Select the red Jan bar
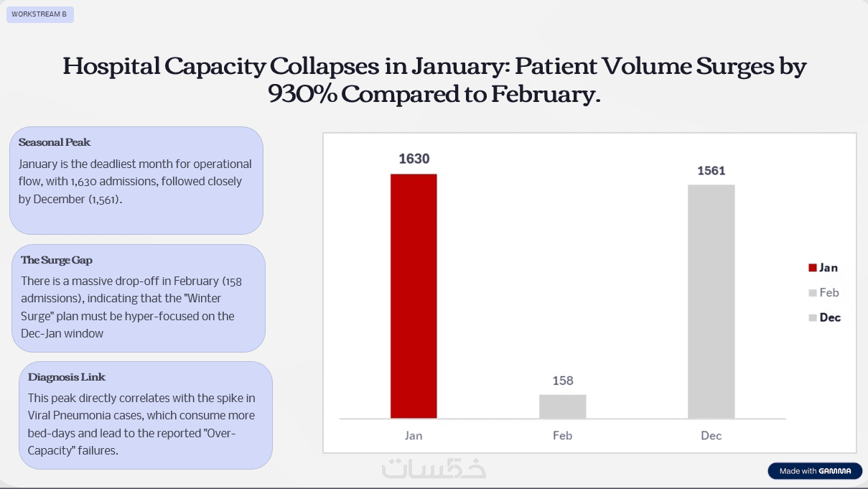868x489 pixels. (414, 295)
